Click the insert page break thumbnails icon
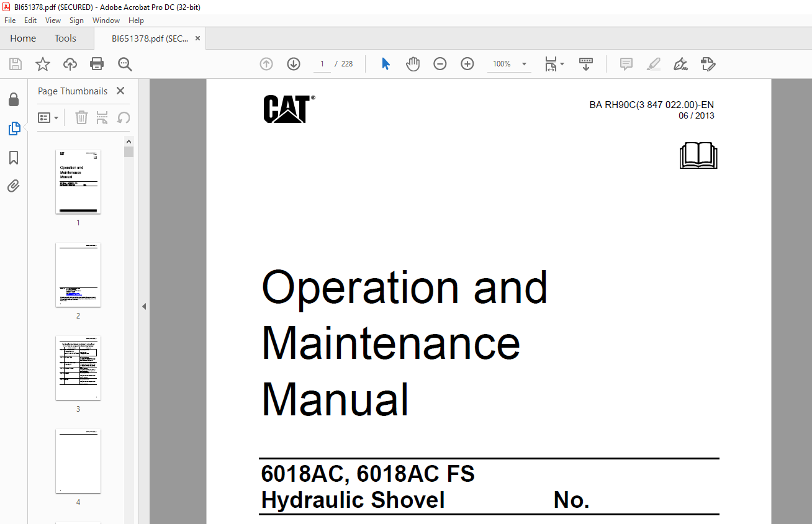Viewport: 812px width, 524px height. click(x=102, y=117)
